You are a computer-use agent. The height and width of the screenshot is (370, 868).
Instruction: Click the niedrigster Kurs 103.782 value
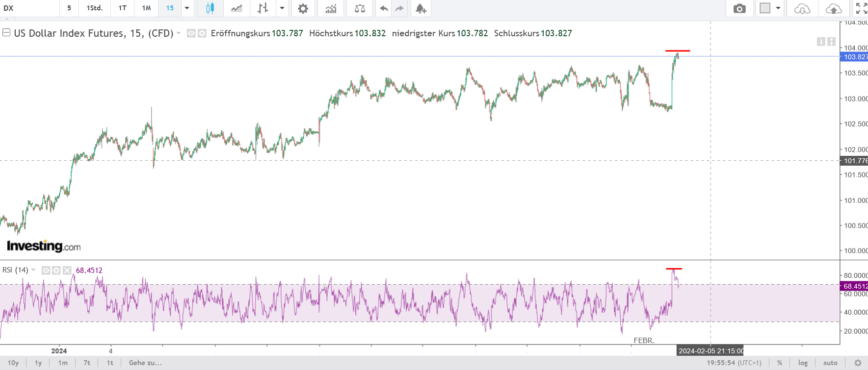(473, 33)
